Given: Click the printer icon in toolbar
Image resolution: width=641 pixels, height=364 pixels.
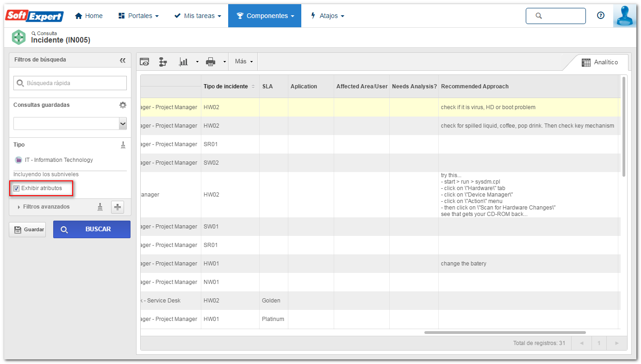Looking at the screenshot, I should point(211,62).
